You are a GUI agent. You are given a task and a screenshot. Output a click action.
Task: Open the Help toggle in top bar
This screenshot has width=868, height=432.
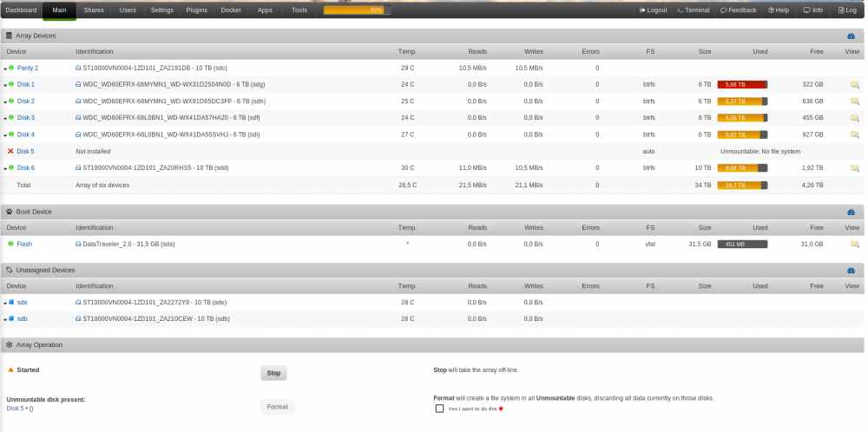[x=779, y=10]
